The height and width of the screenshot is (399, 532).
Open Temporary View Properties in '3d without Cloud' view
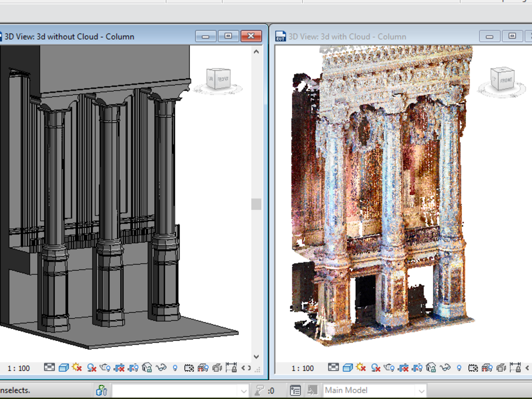[189, 368]
